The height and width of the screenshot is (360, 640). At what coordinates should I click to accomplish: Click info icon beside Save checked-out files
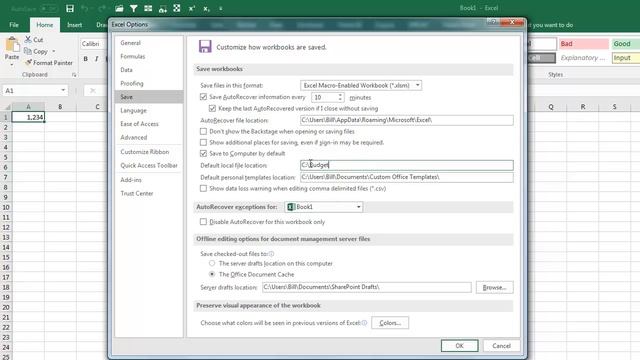271,254
